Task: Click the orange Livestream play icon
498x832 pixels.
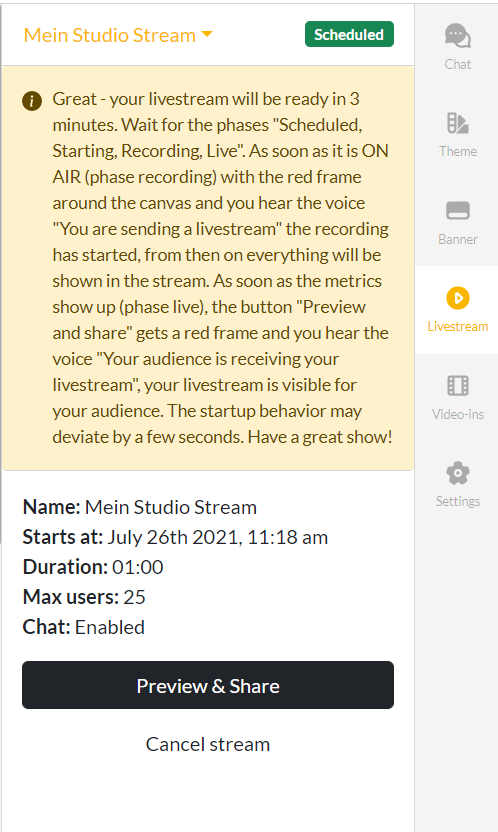Action: pyautogui.click(x=458, y=298)
